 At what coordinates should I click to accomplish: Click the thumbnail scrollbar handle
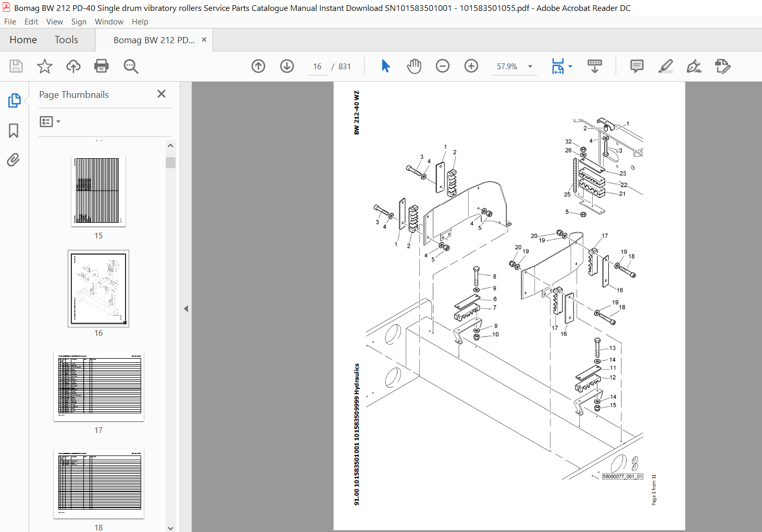(x=170, y=162)
